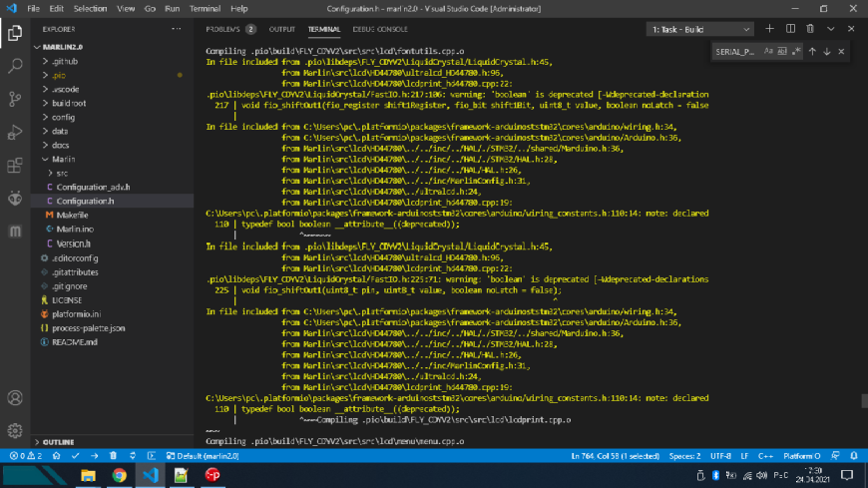Toggle Match Case in terminal find box
The width and height of the screenshot is (868, 488).
point(768,52)
